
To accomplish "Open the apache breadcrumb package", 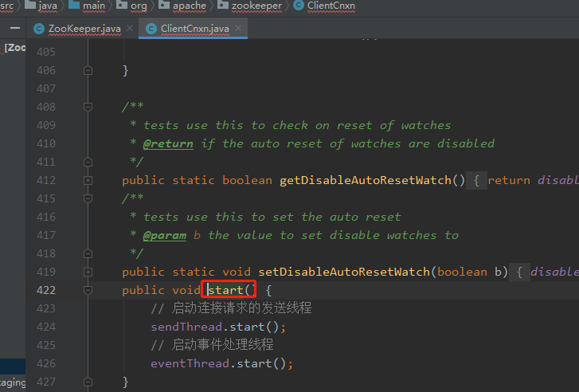I will [190, 6].
